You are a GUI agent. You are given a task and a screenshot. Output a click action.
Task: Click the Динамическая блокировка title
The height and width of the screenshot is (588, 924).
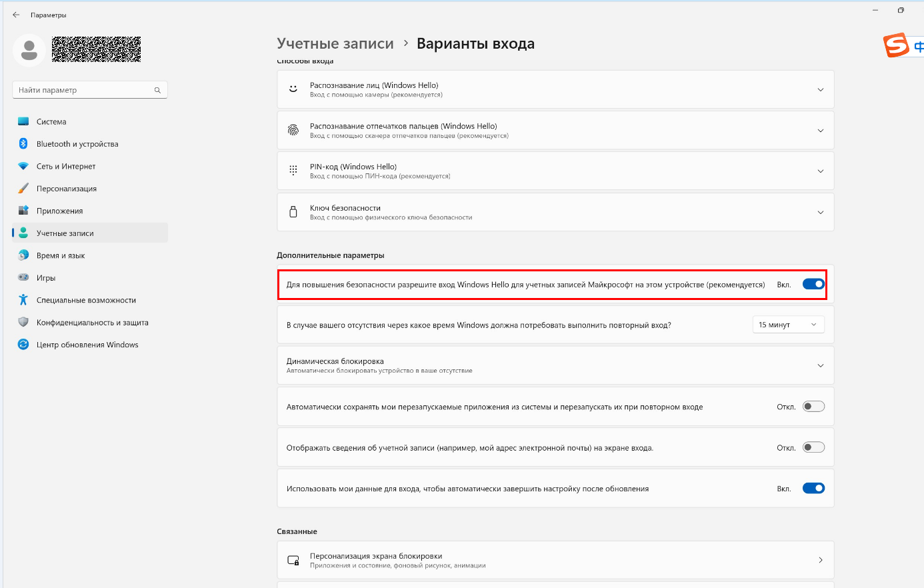coord(335,361)
